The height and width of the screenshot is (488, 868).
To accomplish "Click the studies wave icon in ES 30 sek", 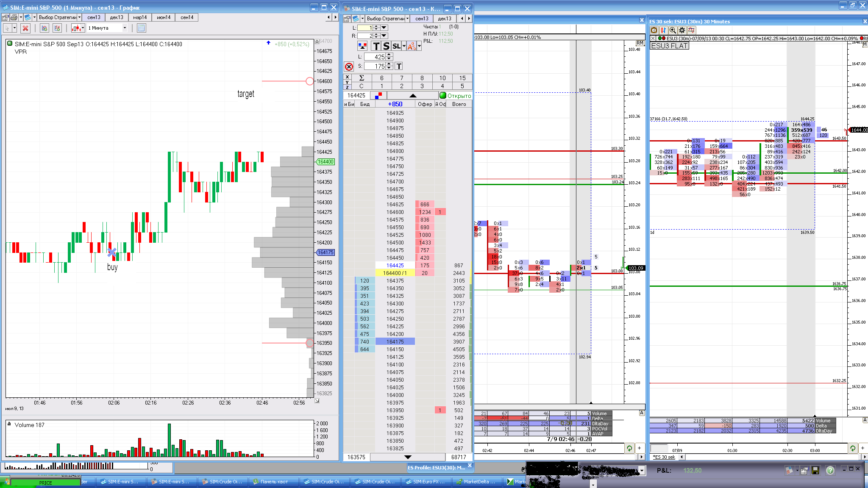I will pyautogui.click(x=692, y=30).
